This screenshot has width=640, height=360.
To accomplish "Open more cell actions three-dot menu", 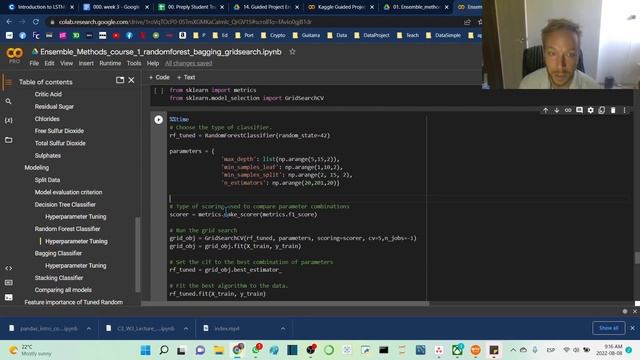I will 624,110.
